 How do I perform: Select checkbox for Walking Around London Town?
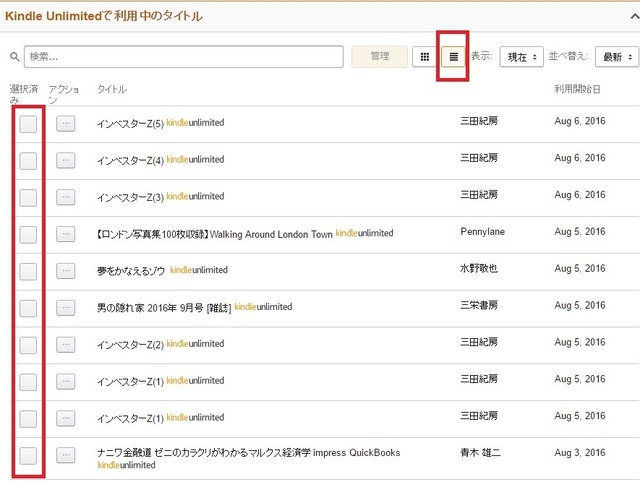(x=28, y=234)
